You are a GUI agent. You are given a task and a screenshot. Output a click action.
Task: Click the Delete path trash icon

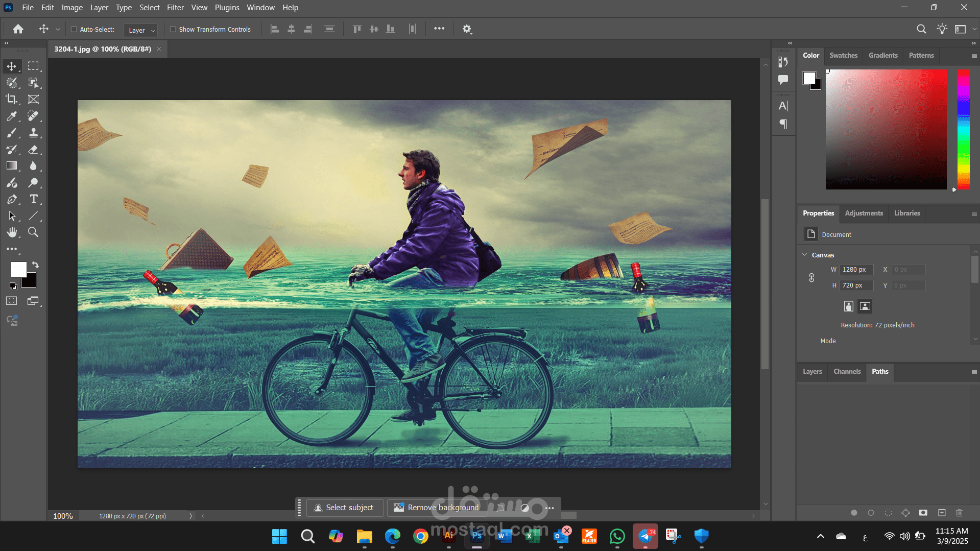[959, 512]
